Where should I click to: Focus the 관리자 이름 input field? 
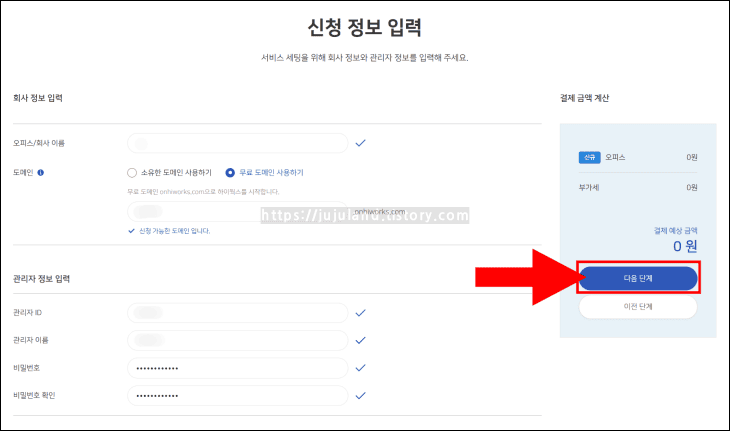click(x=237, y=340)
